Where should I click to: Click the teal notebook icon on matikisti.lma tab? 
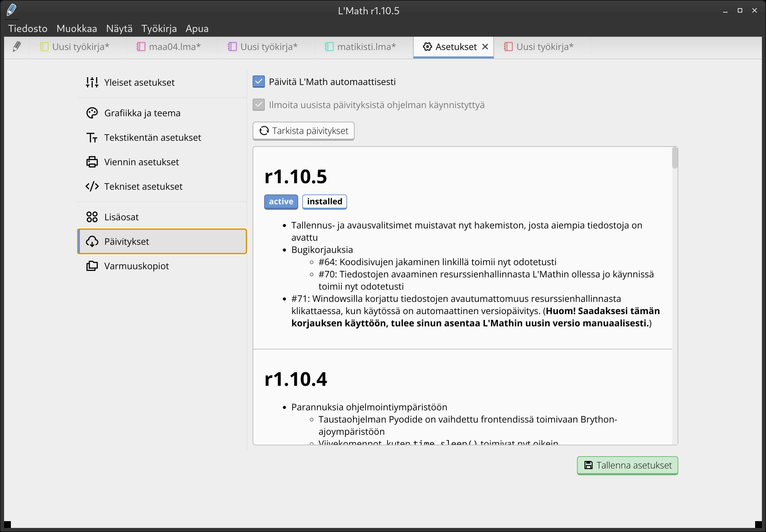point(329,47)
